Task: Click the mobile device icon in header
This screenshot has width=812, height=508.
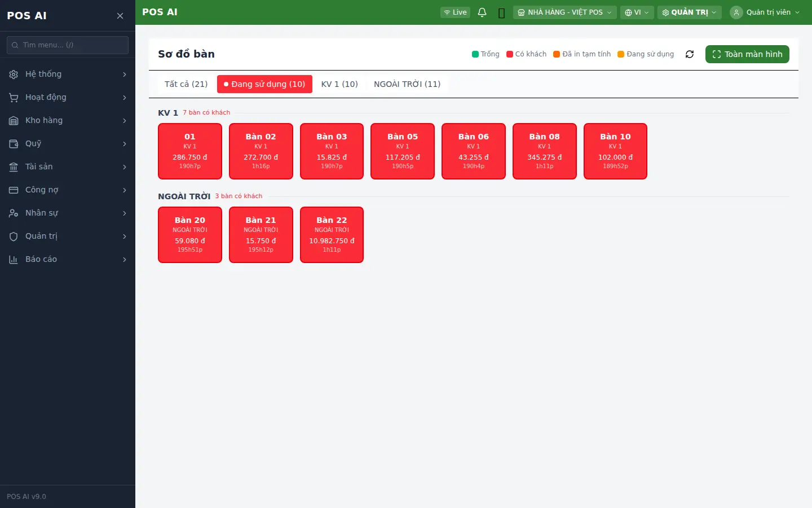Action: coord(501,12)
